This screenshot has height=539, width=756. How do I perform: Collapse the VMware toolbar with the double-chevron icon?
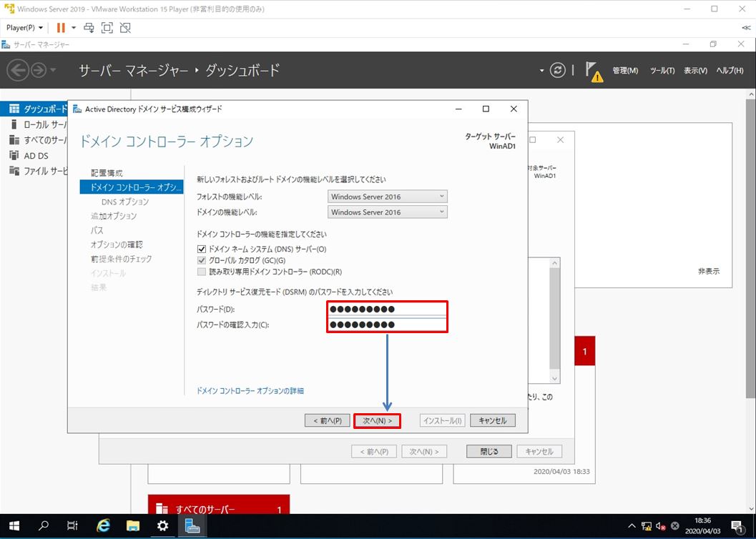[746, 28]
